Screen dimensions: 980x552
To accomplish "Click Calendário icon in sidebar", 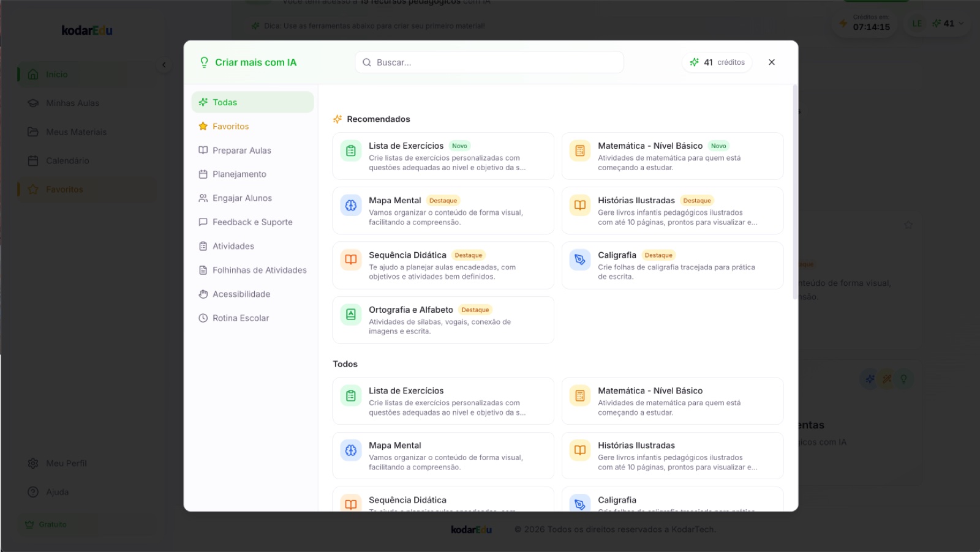I will point(33,160).
